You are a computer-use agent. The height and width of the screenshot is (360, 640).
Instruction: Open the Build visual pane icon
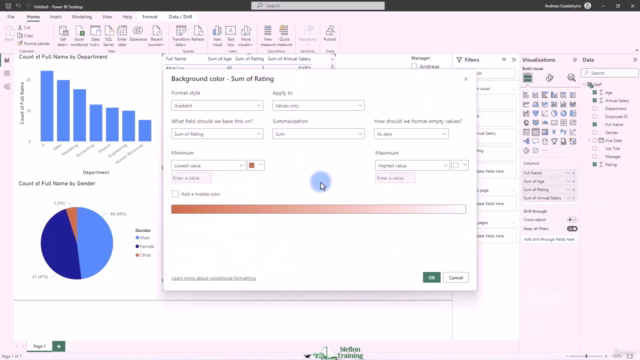click(x=528, y=78)
